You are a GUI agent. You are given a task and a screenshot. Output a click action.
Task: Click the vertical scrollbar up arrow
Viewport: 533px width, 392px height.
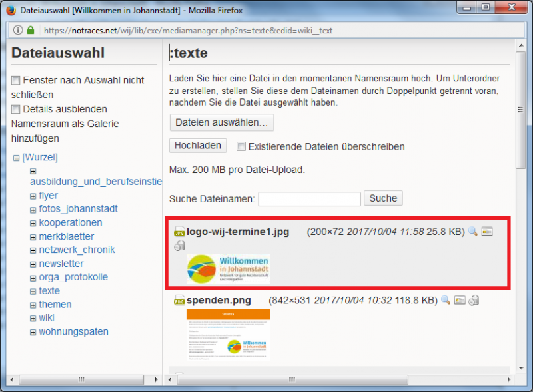(521, 45)
